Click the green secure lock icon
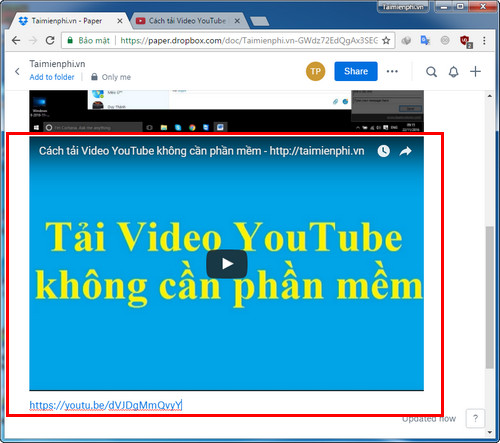 pyautogui.click(x=70, y=40)
